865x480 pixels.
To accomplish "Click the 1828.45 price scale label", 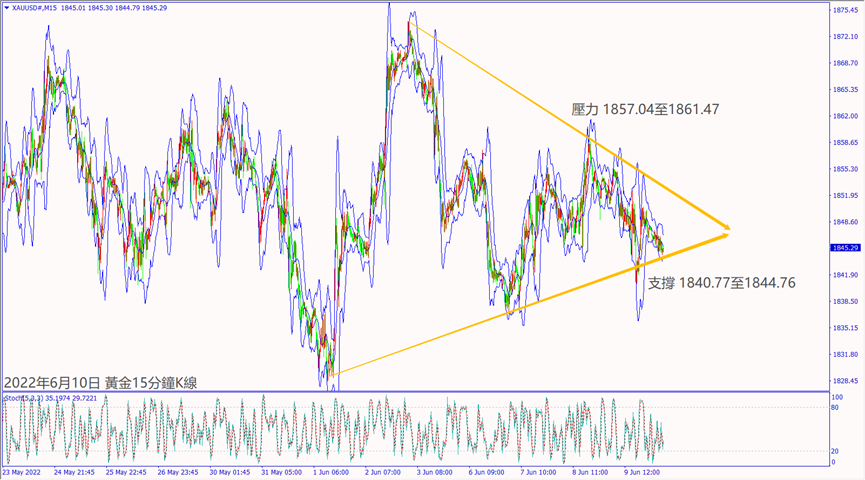I will coord(845,381).
